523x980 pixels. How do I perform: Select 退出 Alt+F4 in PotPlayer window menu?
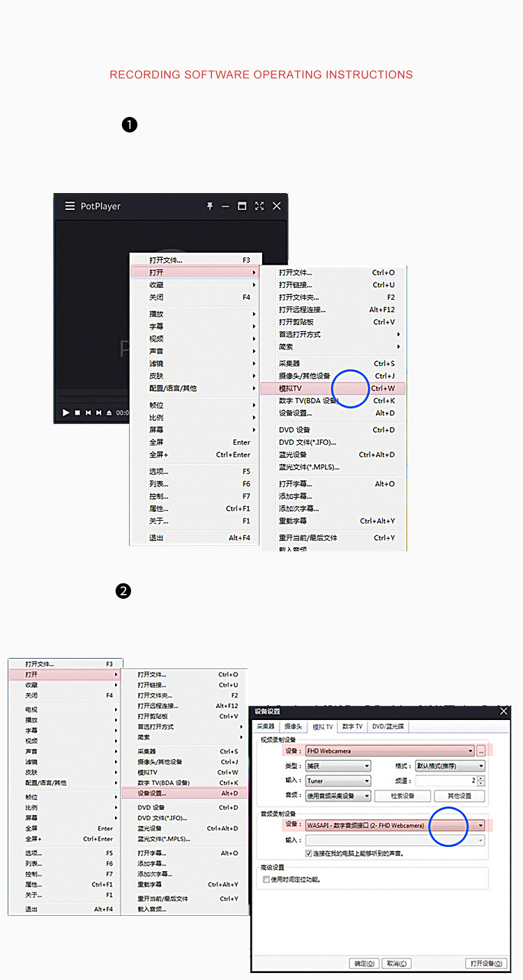click(195, 538)
